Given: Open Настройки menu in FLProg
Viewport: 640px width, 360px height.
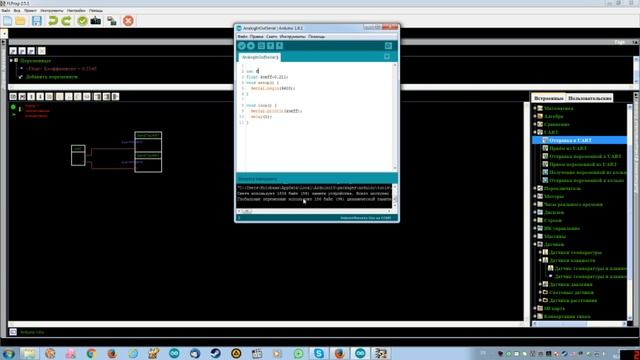Looking at the screenshot, I should pyautogui.click(x=76, y=10).
